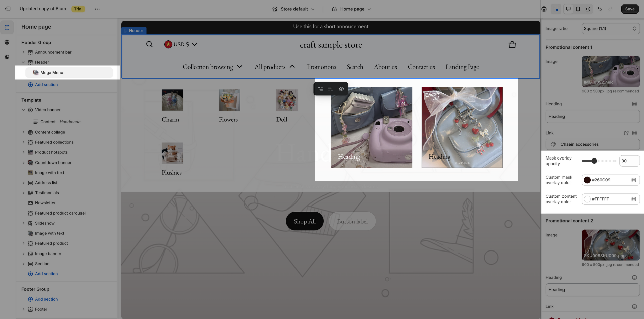
Task: Select the Mega Menu block
Action: [69, 73]
